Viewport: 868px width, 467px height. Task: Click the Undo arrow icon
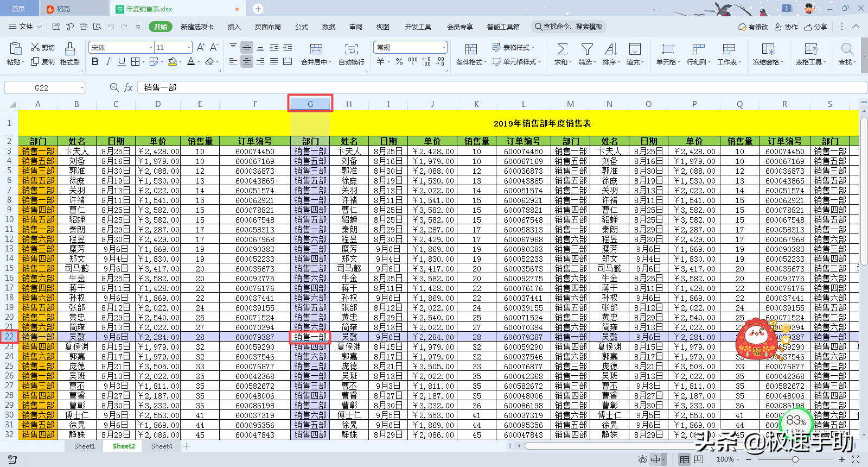[111, 27]
